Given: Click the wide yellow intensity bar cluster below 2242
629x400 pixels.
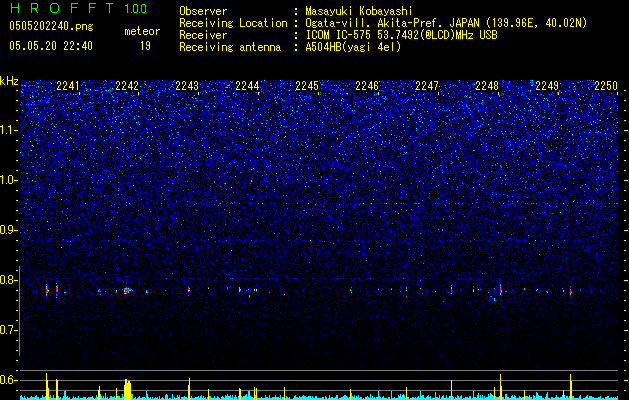Looking at the screenshot, I should tap(128, 389).
